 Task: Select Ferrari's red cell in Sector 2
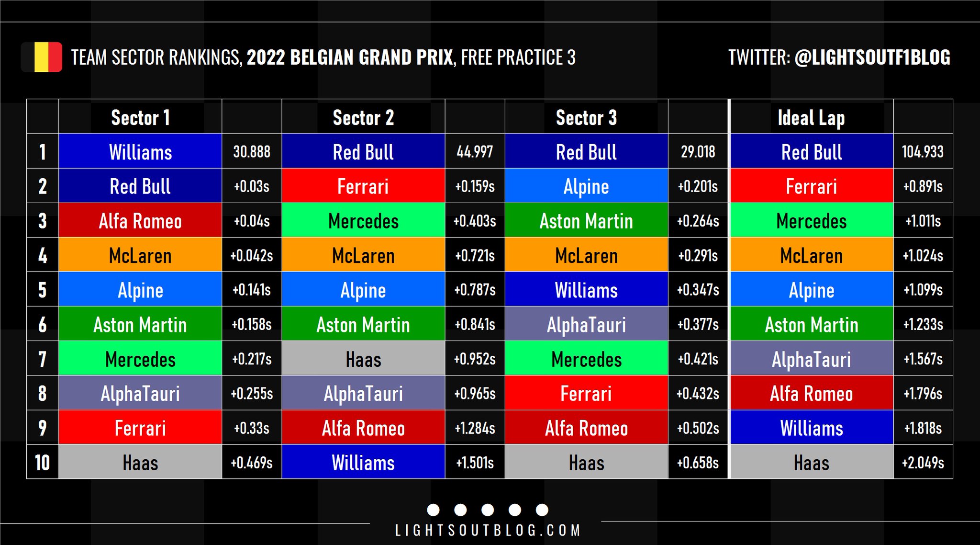coord(363,186)
